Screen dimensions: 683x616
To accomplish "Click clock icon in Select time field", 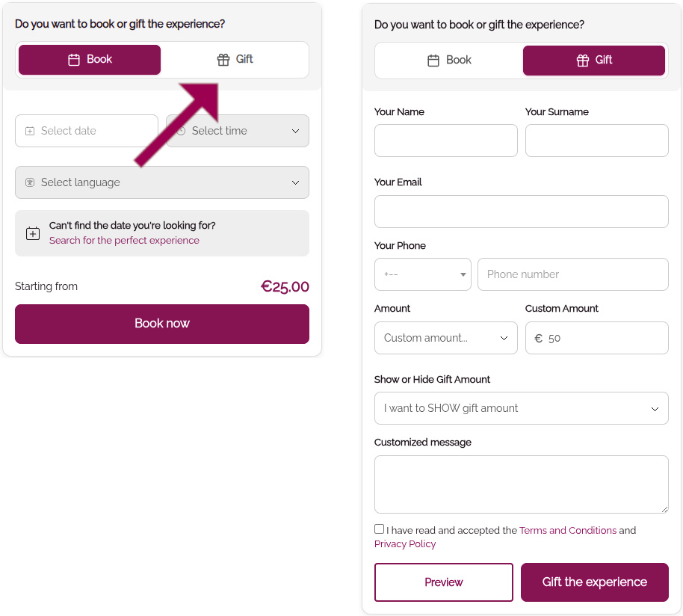I will (x=181, y=131).
